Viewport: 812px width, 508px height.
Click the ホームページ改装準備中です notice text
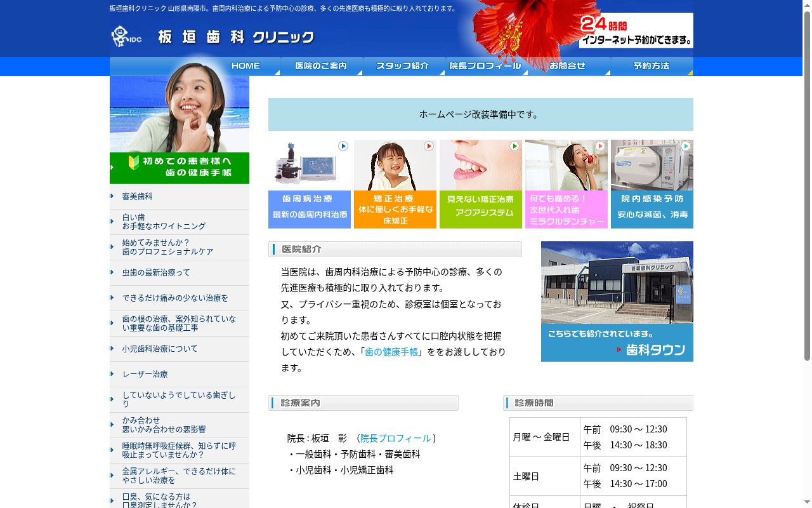click(479, 114)
